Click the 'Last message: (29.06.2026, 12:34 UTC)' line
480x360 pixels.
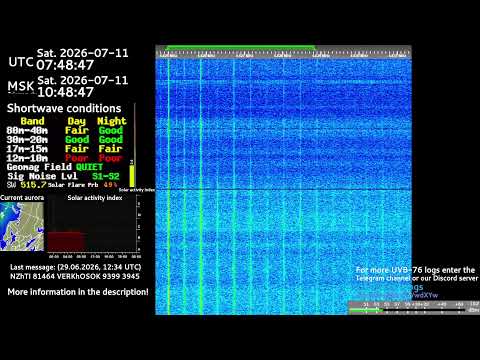[x=76, y=267]
